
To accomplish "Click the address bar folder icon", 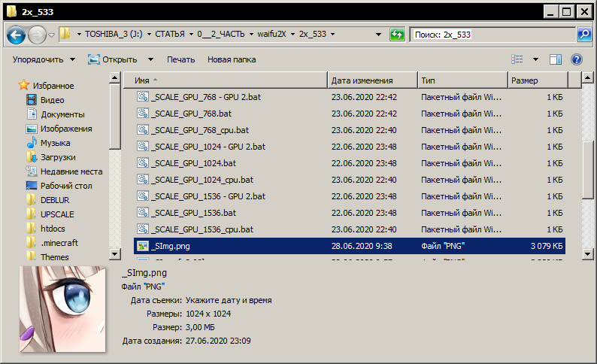I will tap(65, 34).
